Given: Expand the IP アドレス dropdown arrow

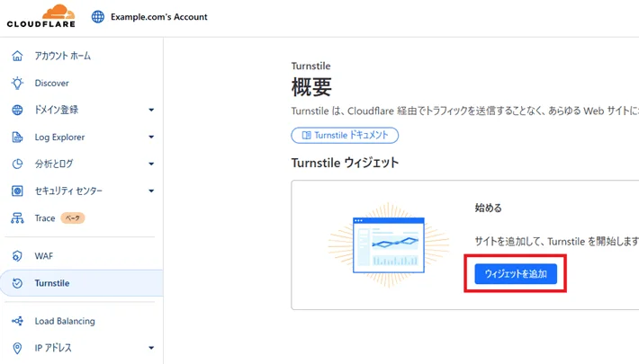Looking at the screenshot, I should click(151, 349).
